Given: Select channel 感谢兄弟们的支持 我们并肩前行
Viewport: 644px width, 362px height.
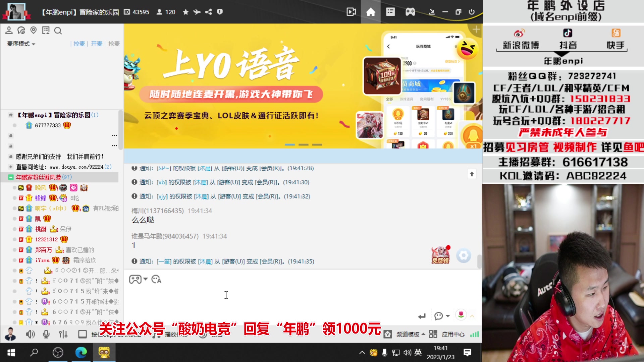Looking at the screenshot, I should (x=59, y=157).
